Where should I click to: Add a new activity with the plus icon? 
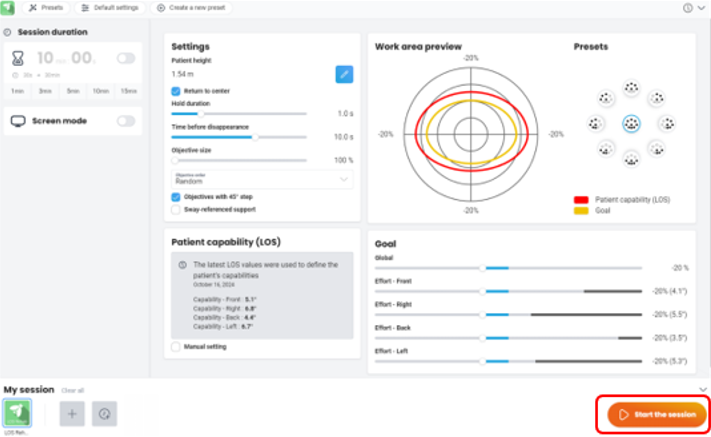click(x=71, y=413)
